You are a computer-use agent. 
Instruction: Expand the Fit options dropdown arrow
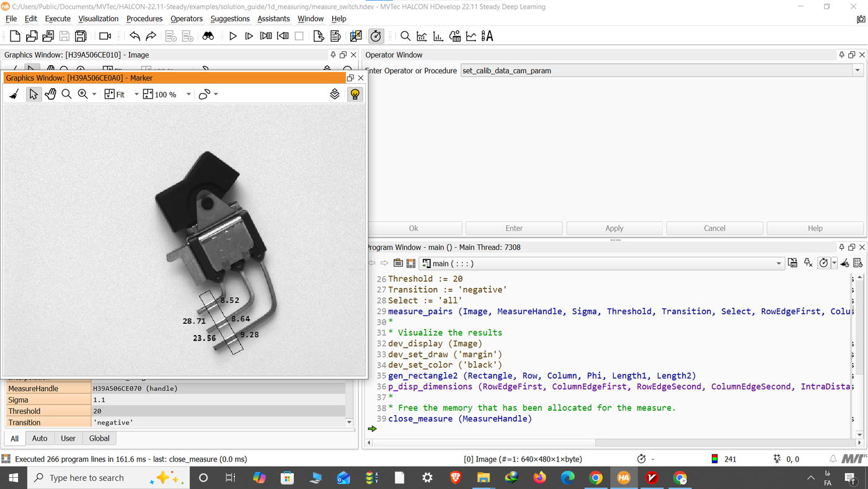[135, 94]
